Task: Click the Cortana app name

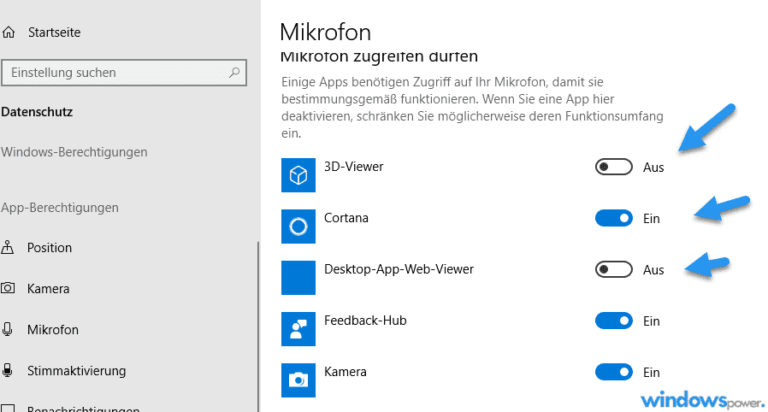Action: point(346,218)
